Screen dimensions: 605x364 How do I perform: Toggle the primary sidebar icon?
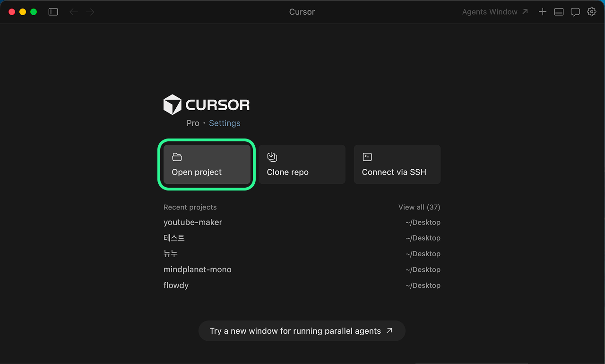pos(53,12)
